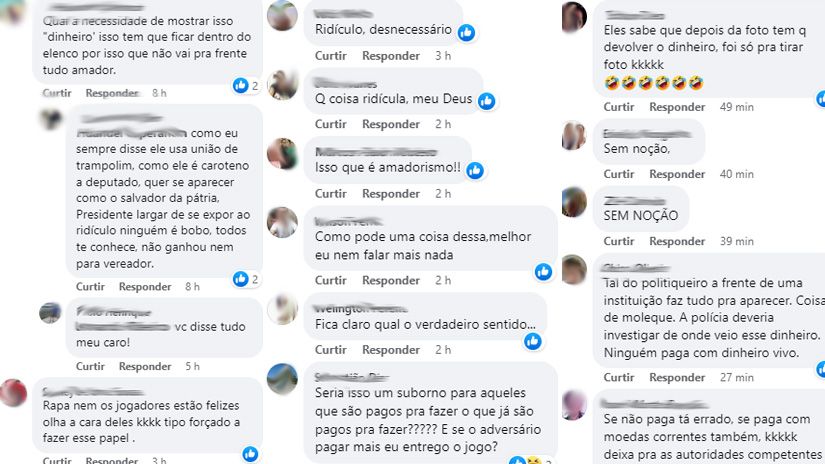Click like reaction badge on "Q coisa ridícula, meu Deus"

point(486,101)
